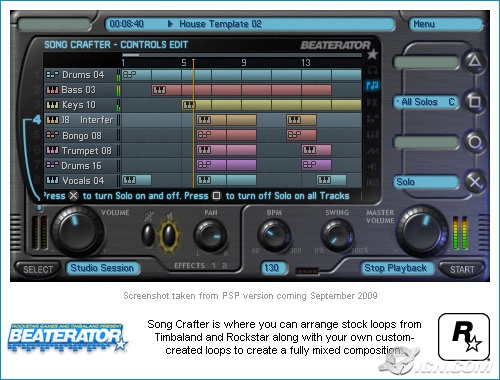Click the track Volume knob
500x380 pixels.
click(76, 231)
